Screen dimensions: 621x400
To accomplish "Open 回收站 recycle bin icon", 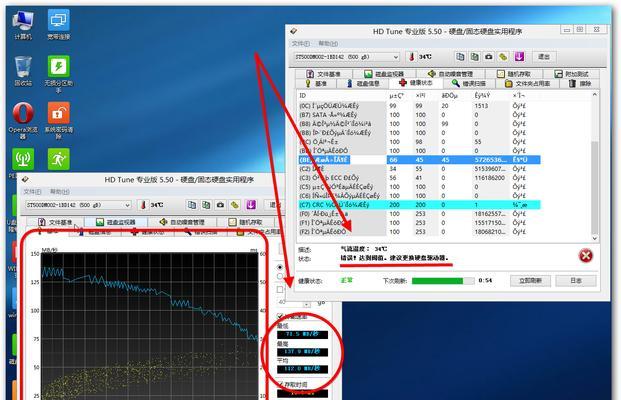I will coord(23,71).
